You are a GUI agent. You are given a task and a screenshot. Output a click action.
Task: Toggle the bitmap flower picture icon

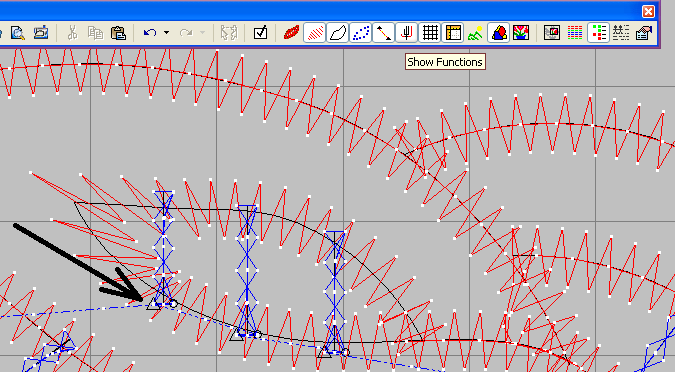pyautogui.click(x=521, y=33)
